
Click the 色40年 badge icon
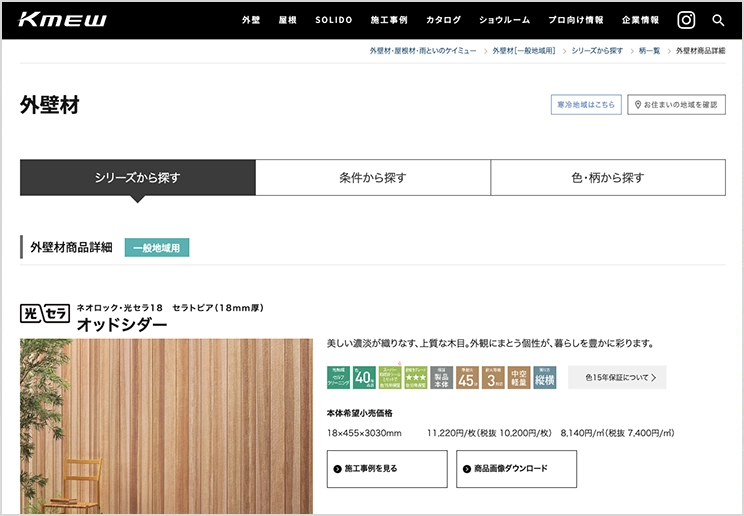(x=364, y=377)
